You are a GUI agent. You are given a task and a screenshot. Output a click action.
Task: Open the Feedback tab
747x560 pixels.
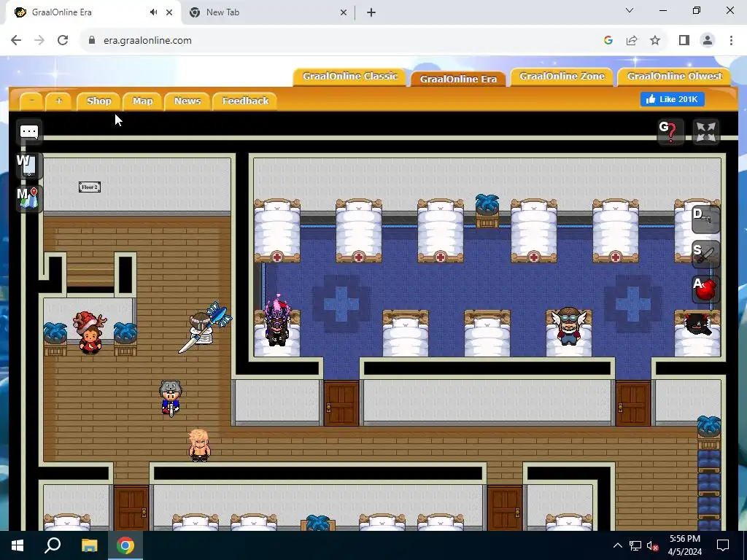(245, 101)
